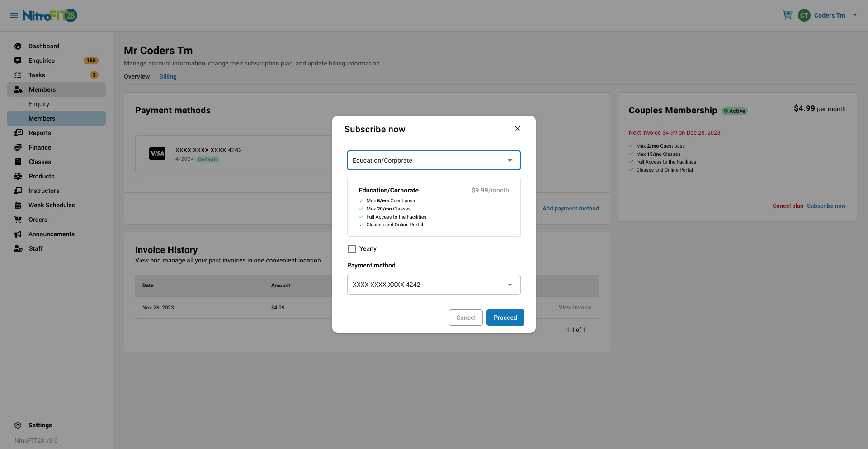868x449 pixels.
Task: Open the plan selection dropdown
Action: [x=434, y=160]
